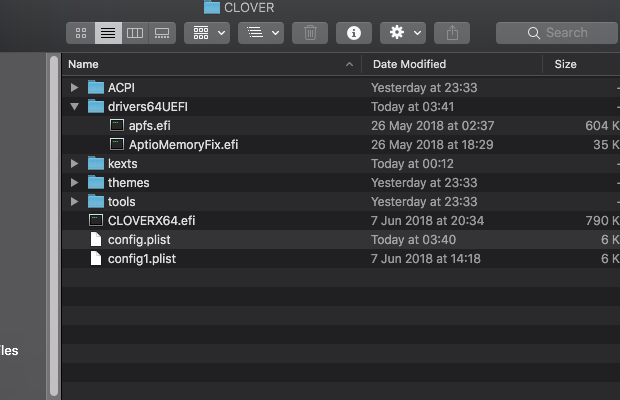Select the tools folder name

pos(121,202)
